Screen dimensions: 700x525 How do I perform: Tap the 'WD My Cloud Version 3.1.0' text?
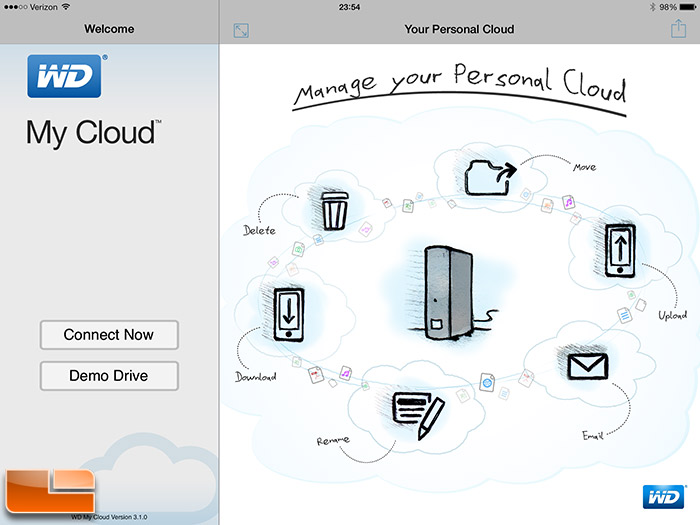coord(109,517)
